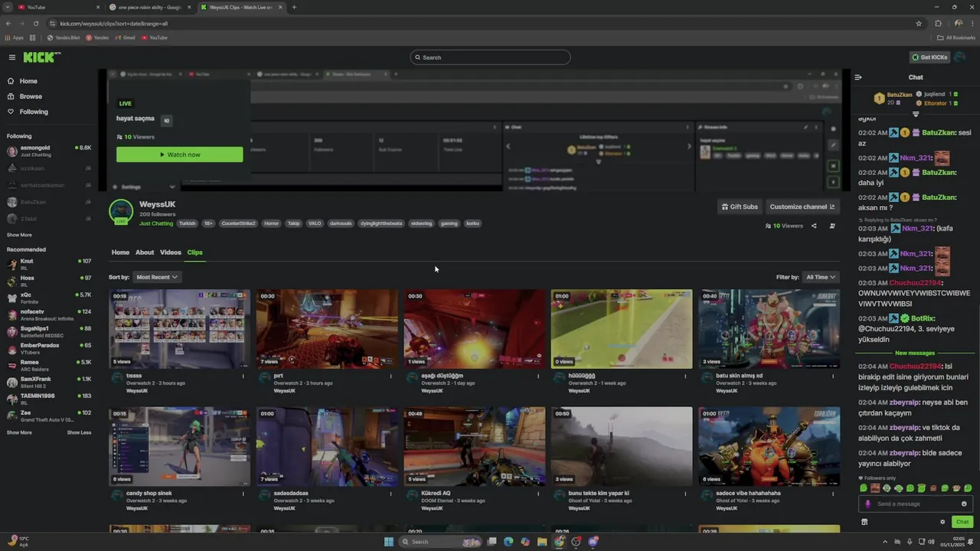The image size is (980, 551).
Task: Switch to the channel Home tab
Action: point(120,253)
